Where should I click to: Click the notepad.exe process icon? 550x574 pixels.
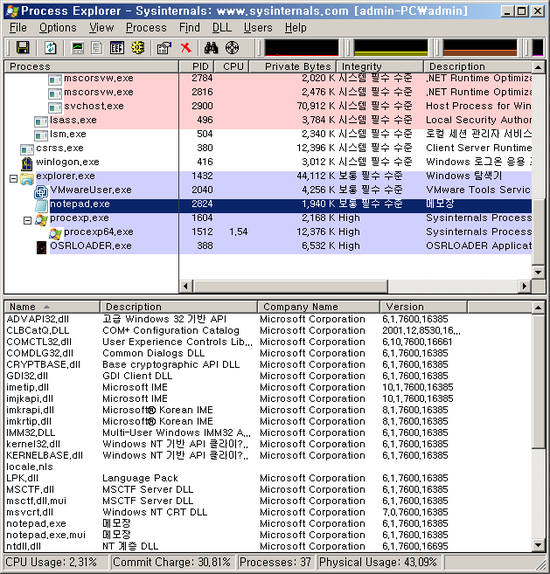pyautogui.click(x=41, y=206)
